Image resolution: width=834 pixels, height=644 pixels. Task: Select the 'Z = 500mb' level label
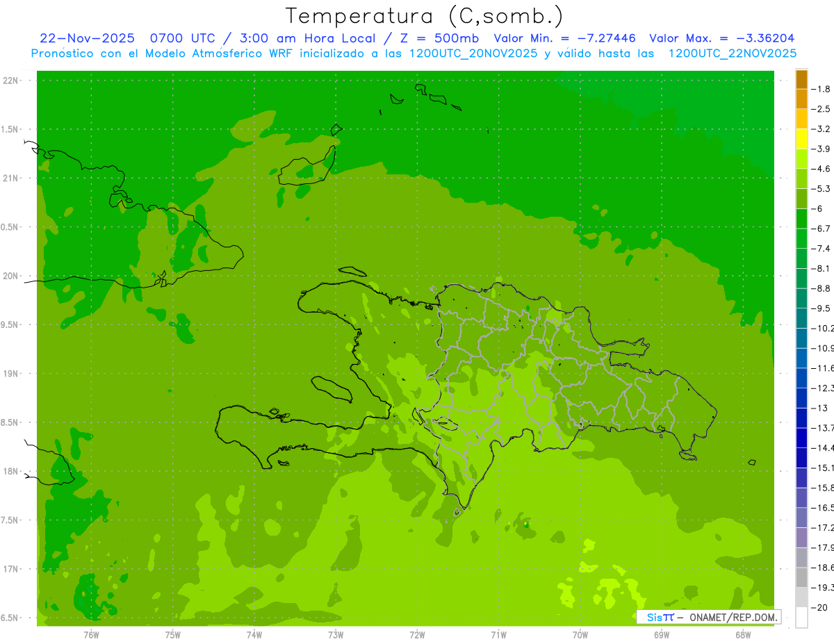point(439,38)
